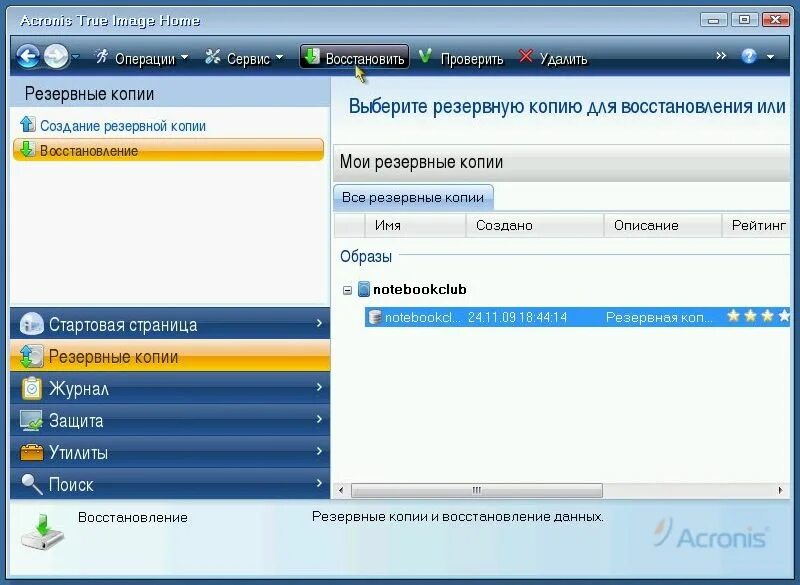Viewport: 800px width, 585px height.
Task: Click the Резервная коп... description cell
Action: [659, 318]
